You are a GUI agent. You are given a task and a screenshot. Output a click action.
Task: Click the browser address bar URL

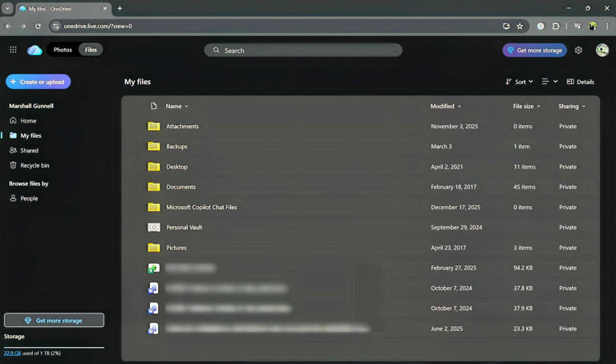point(98,26)
